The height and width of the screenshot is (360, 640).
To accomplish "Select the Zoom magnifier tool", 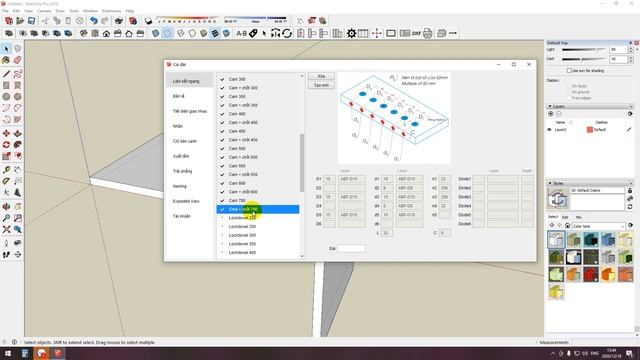I will click(6, 218).
